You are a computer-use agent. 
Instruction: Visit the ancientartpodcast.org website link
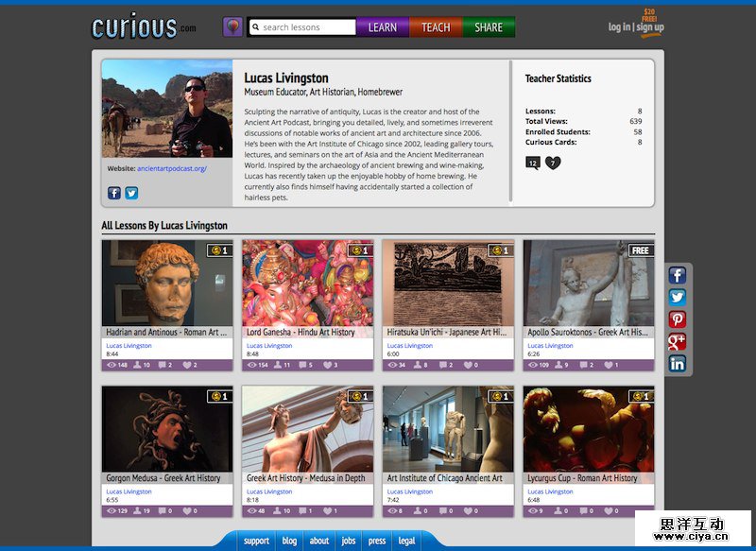tap(171, 168)
